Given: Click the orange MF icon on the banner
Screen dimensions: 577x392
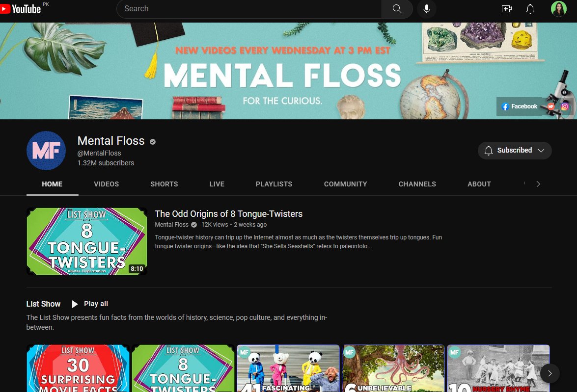Looking at the screenshot, I should click(x=550, y=106).
